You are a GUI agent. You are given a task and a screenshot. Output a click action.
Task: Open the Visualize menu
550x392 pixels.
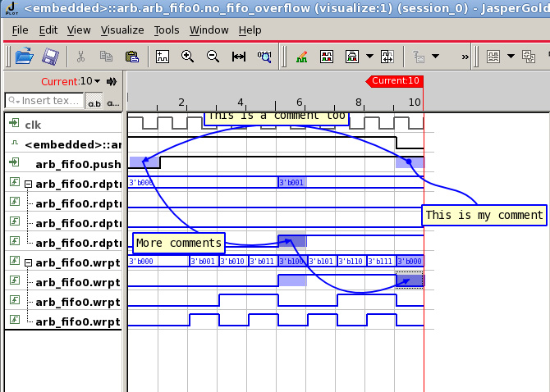click(x=122, y=30)
